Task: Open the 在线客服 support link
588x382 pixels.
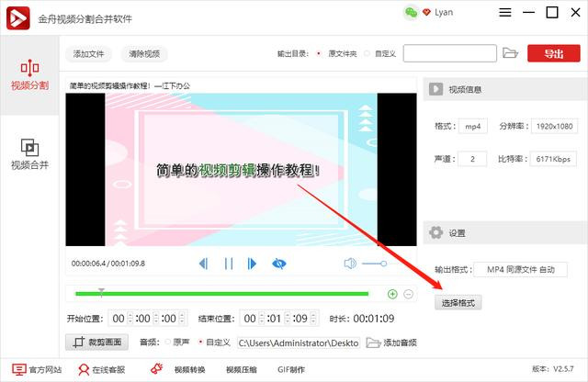Action: tap(101, 370)
